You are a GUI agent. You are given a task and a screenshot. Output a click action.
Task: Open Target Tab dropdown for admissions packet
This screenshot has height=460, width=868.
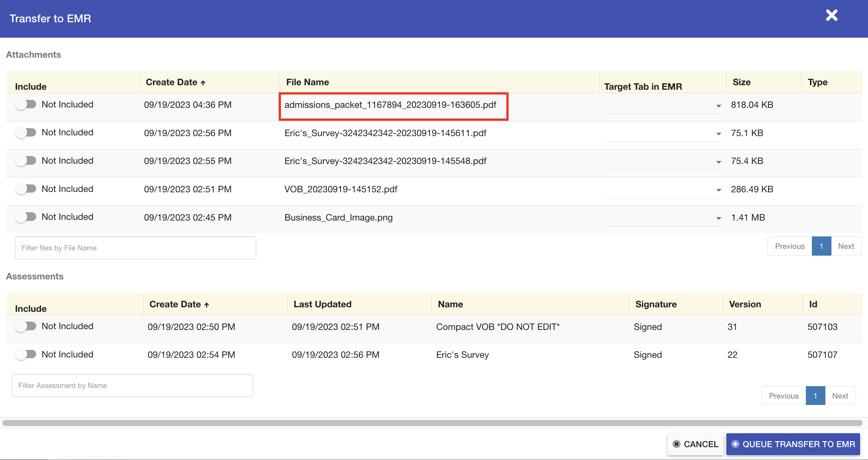[x=718, y=106]
